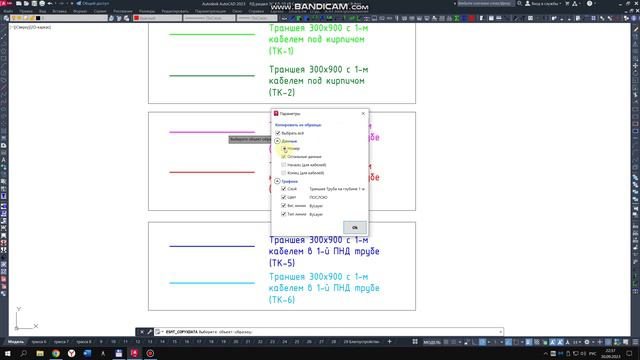Uncheck the Цвет checkbox under Графика

284,197
